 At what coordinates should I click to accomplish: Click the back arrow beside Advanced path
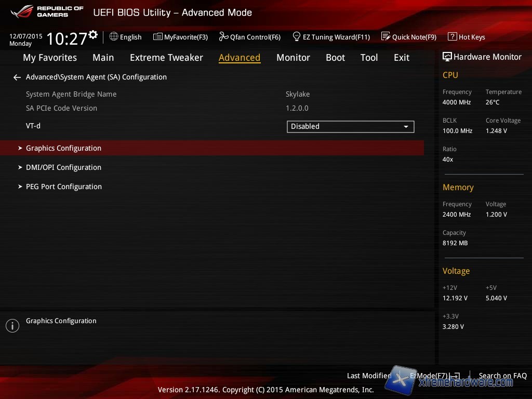pyautogui.click(x=17, y=77)
